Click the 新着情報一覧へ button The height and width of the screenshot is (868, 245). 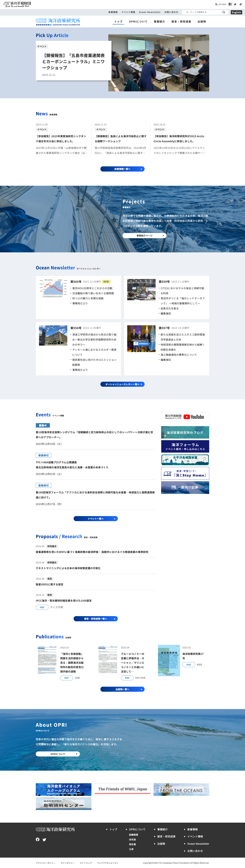[122, 169]
